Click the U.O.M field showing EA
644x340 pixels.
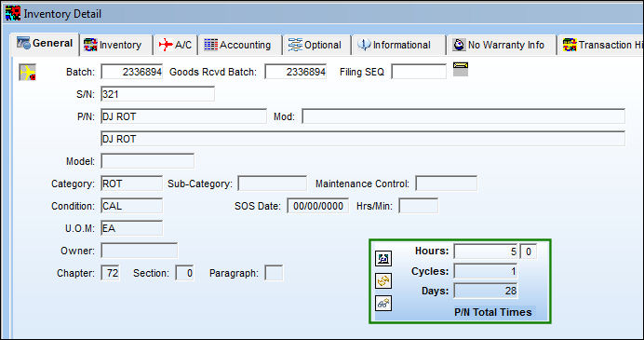click(132, 228)
